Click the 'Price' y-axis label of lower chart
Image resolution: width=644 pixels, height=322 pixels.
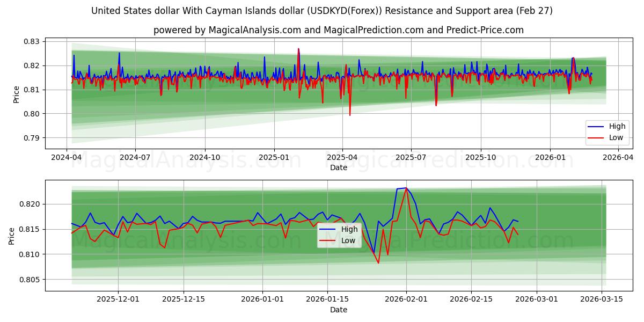click(12, 236)
